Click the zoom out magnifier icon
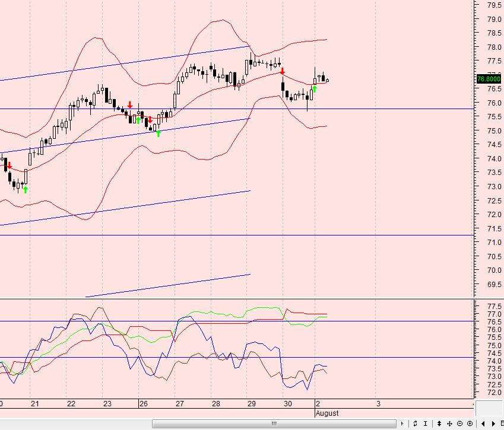The height and width of the screenshot is (430, 504). pos(459,423)
